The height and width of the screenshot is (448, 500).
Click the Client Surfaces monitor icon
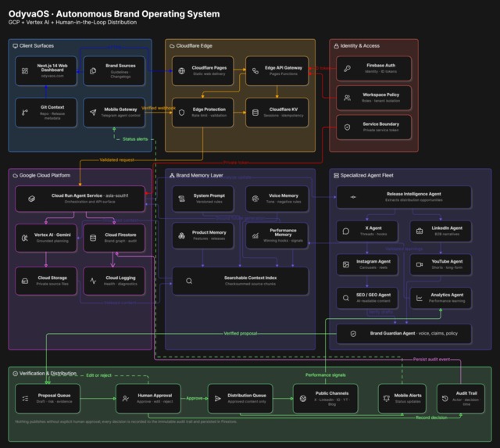click(15, 46)
